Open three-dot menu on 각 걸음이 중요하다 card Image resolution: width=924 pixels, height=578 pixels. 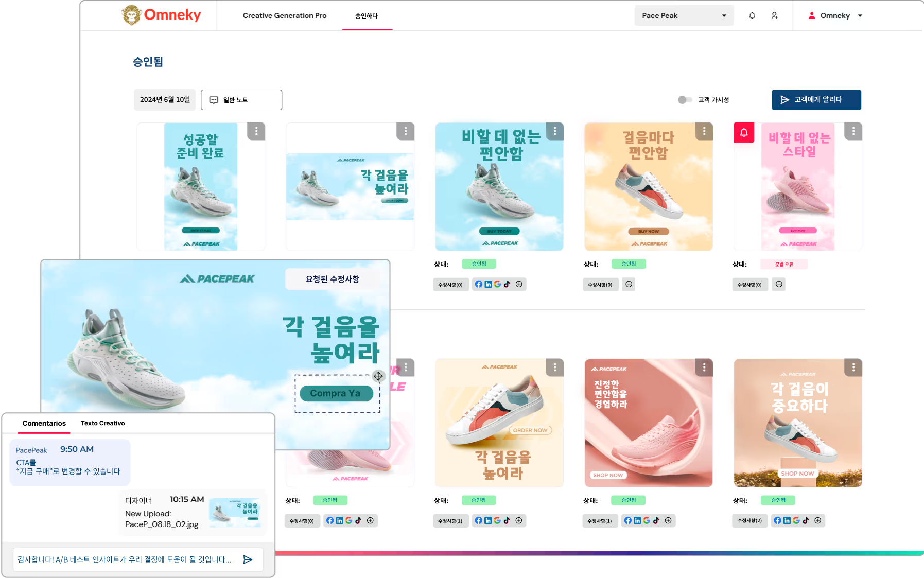click(853, 367)
